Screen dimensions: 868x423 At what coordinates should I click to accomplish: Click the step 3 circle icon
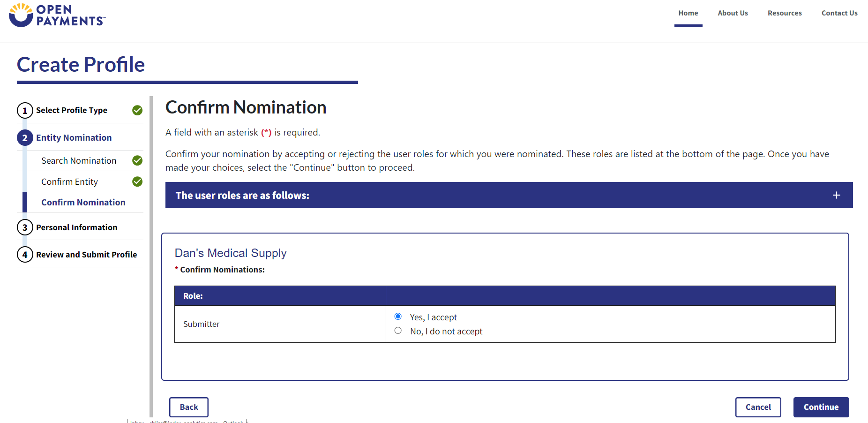click(x=25, y=227)
